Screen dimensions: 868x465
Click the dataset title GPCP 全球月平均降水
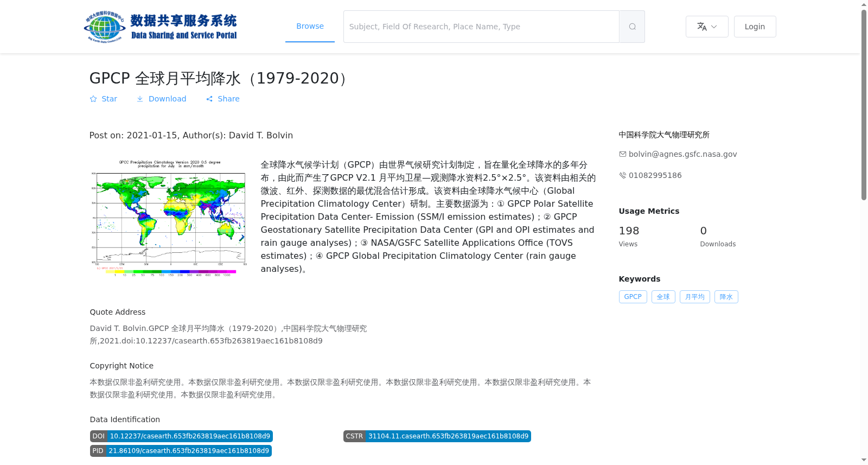219,78
